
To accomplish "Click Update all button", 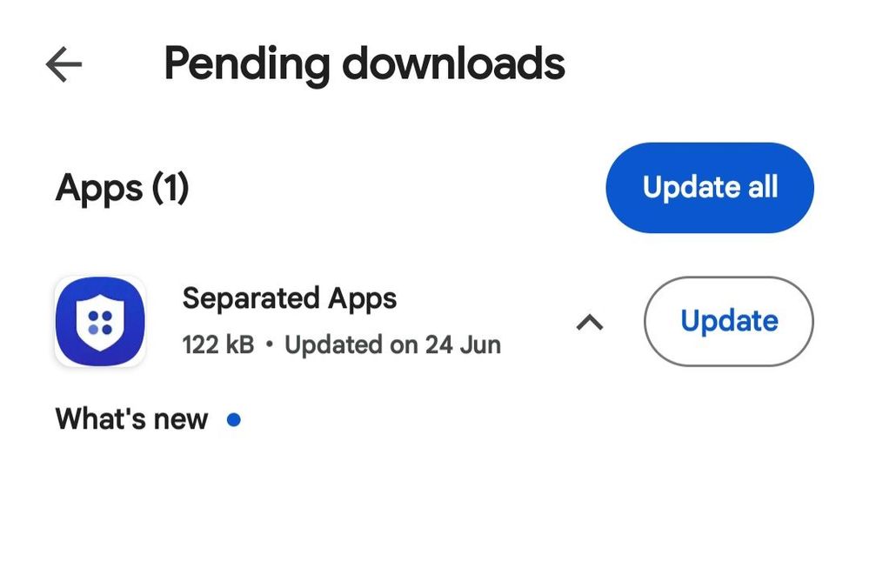I will [710, 187].
